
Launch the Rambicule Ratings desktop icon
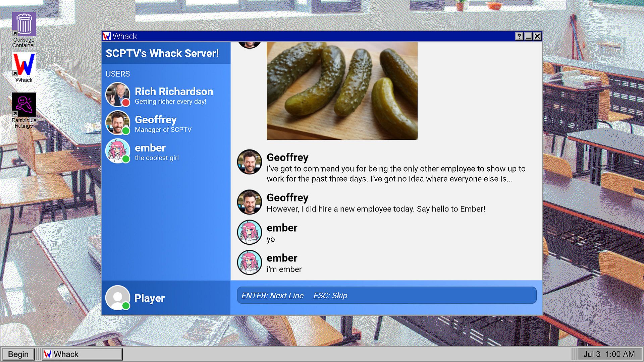24,105
